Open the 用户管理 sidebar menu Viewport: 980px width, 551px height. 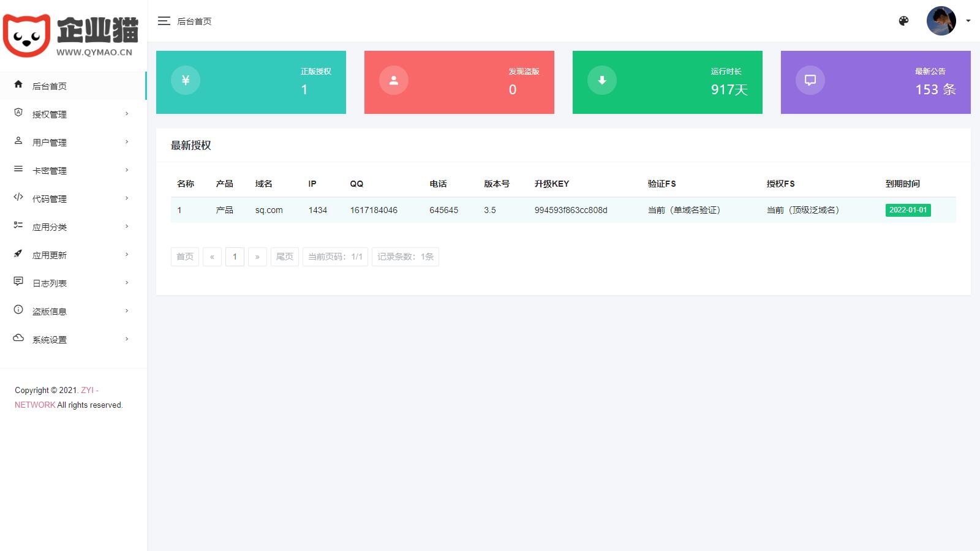73,142
